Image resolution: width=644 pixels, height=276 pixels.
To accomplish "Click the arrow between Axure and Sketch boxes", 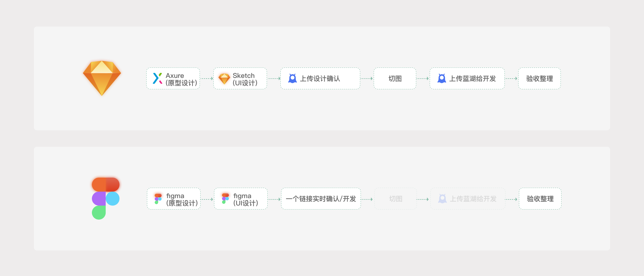I will point(207,79).
